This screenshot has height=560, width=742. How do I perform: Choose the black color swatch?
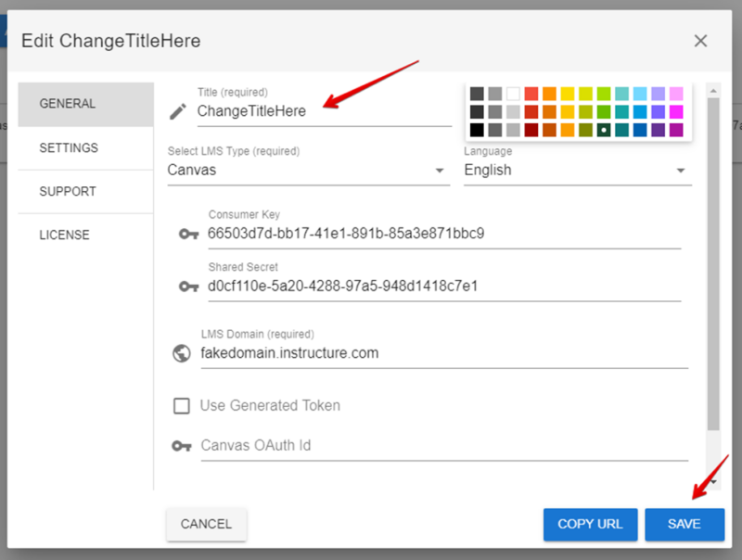[x=477, y=130]
